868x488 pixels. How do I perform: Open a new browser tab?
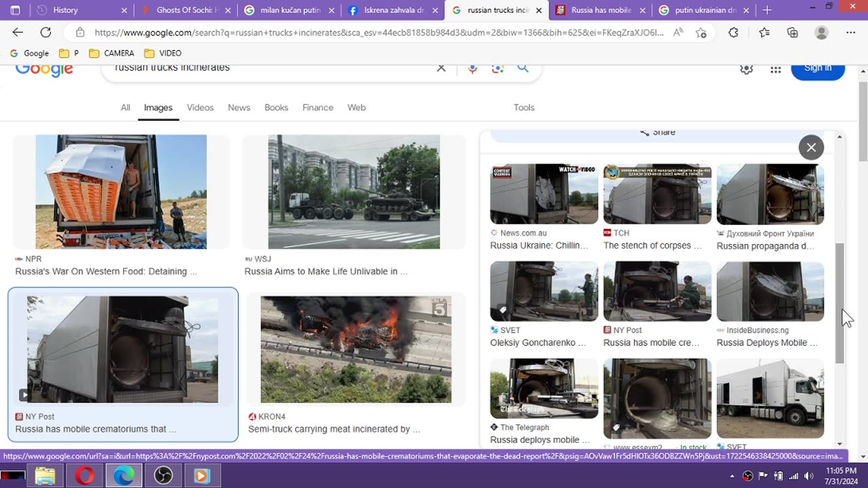(767, 10)
